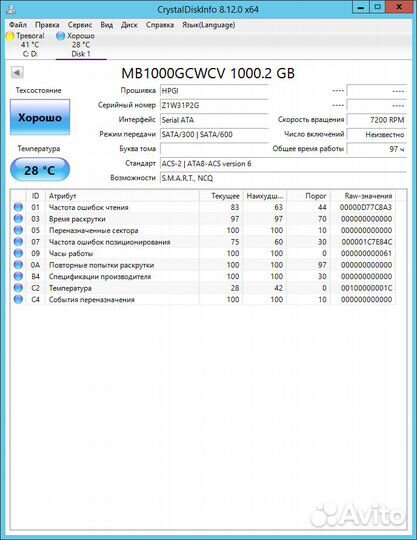Screen dimensions: 417x540
Task: Click the rotation speed value 7200 RPM
Action: point(376,120)
